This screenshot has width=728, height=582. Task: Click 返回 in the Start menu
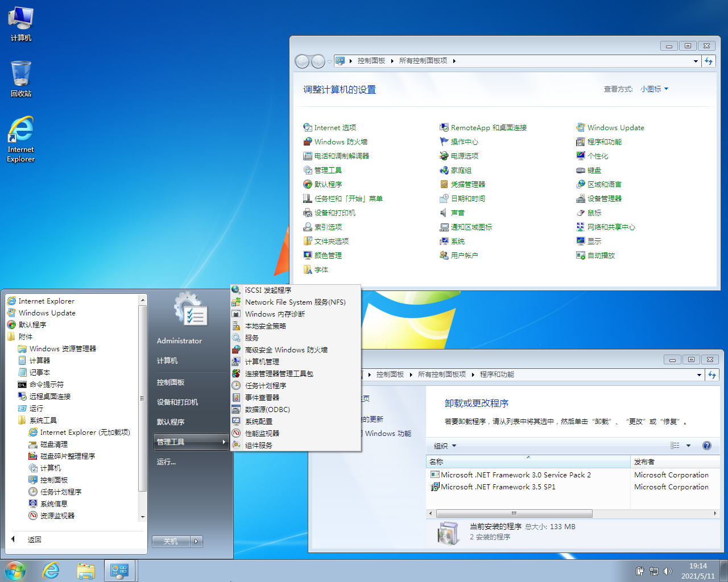coord(34,540)
